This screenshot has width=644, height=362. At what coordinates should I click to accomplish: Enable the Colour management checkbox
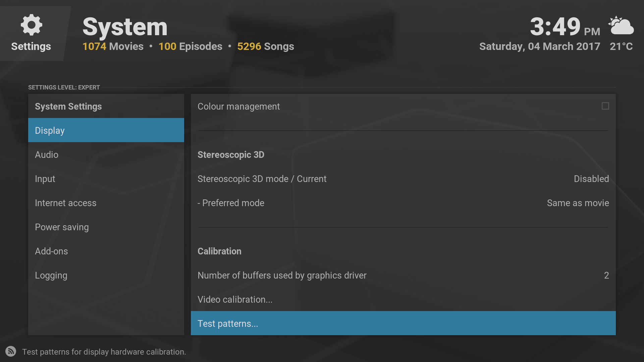(605, 106)
